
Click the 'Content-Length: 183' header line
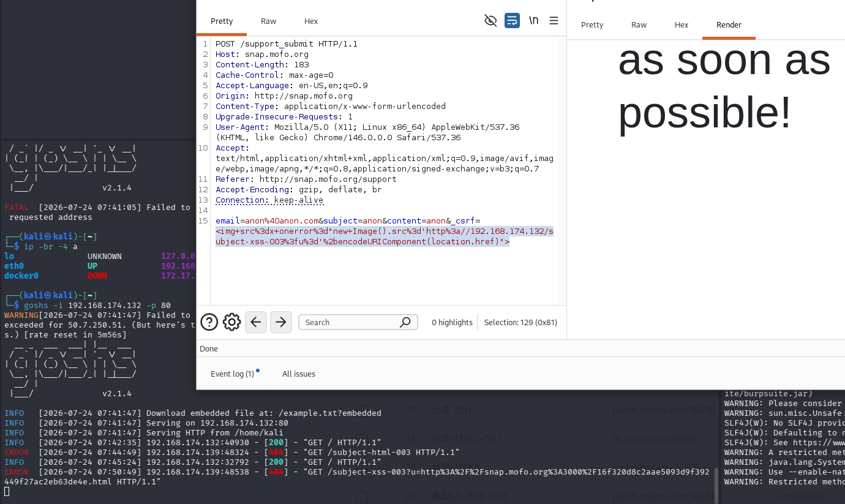tap(262, 64)
